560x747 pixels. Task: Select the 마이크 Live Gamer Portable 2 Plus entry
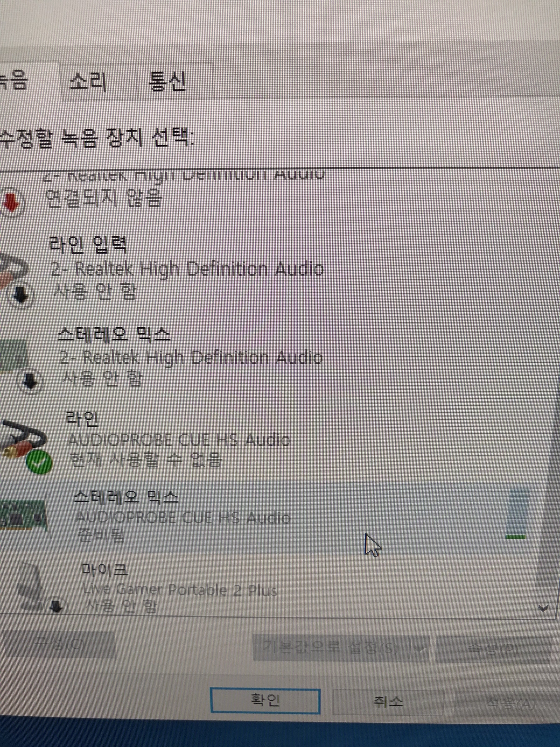271,587
